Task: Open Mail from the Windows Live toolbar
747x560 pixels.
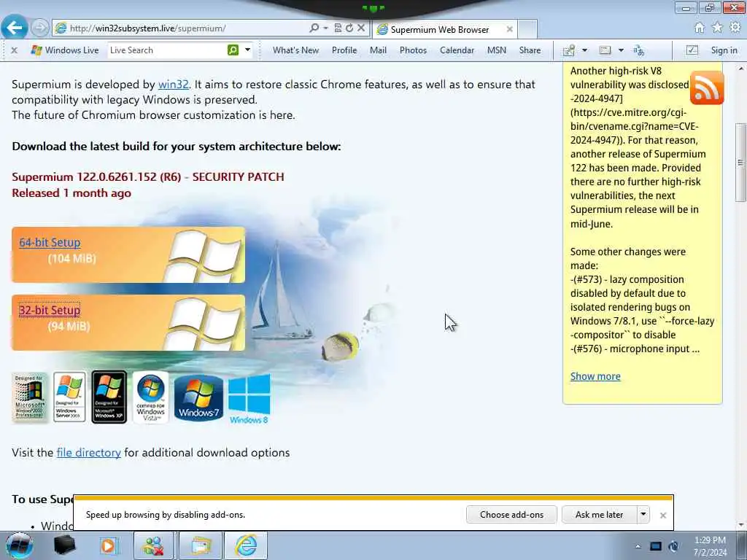Action: coord(379,50)
